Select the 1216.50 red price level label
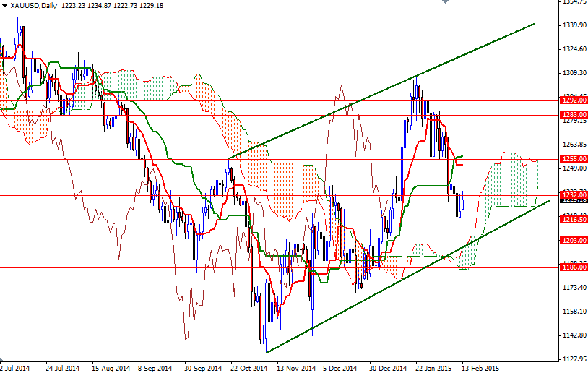The image size is (588, 373). pyautogui.click(x=574, y=220)
